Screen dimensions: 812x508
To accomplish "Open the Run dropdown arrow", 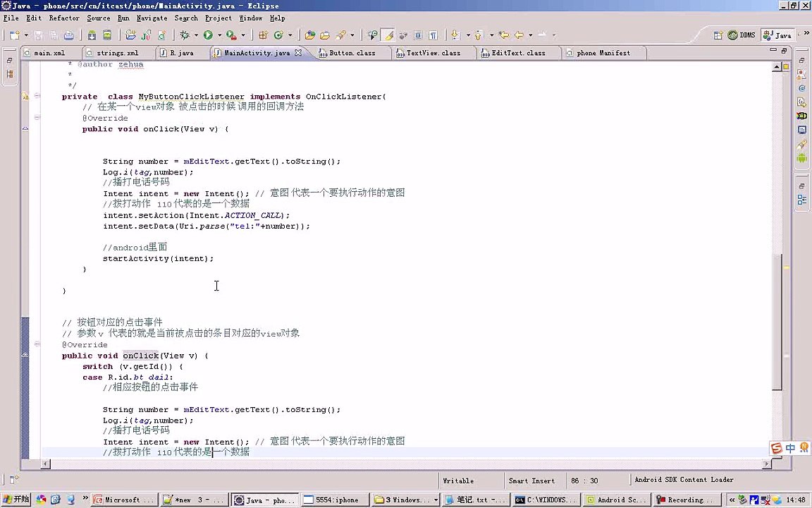I will 220,35.
